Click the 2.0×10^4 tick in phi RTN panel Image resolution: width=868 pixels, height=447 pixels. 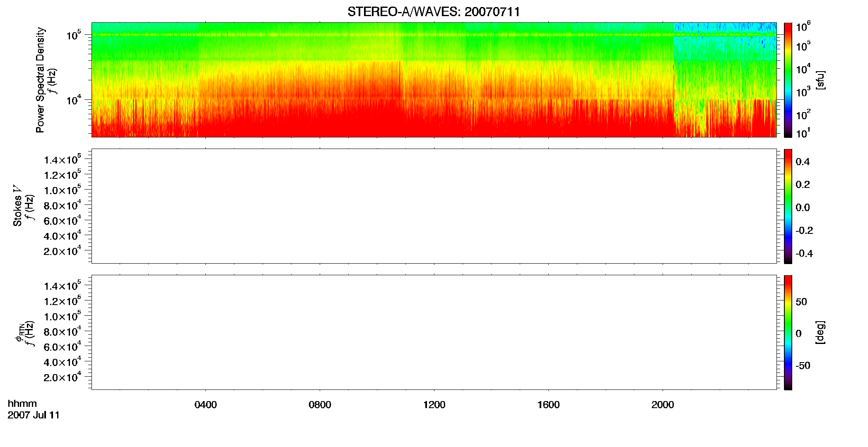click(63, 377)
